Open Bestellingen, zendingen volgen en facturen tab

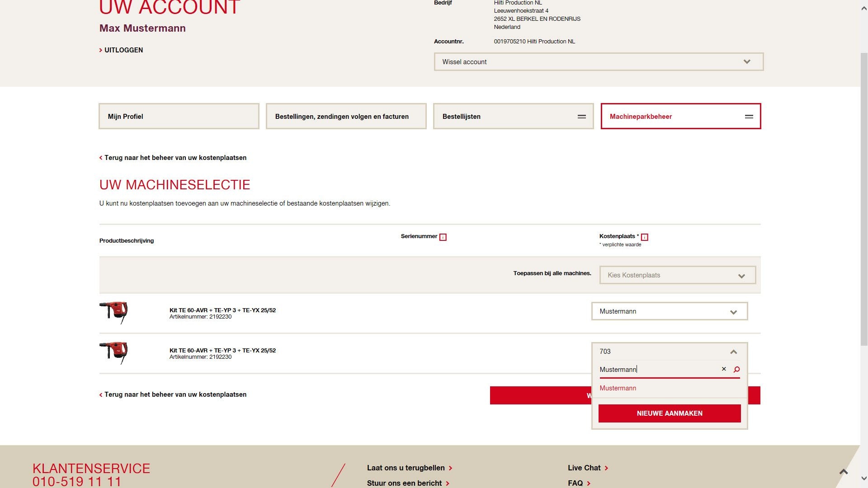pyautogui.click(x=346, y=116)
